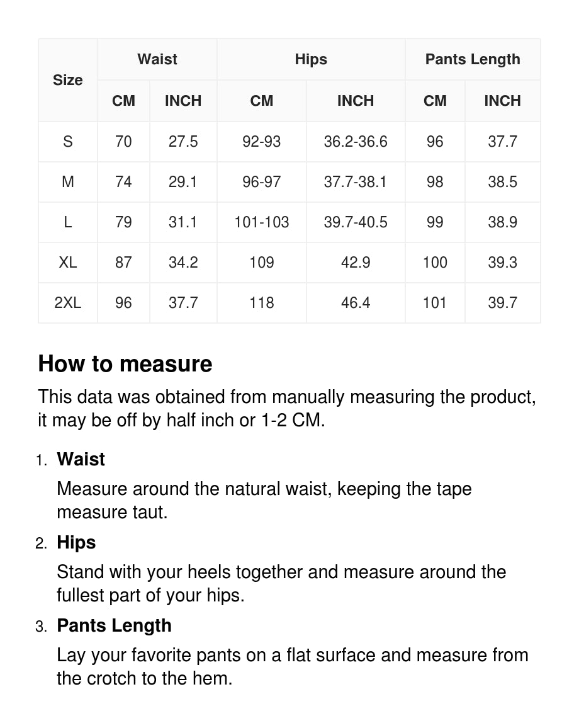Screen dimensions: 579x728
Task: Select the 2XL size row label
Action: pos(68,303)
